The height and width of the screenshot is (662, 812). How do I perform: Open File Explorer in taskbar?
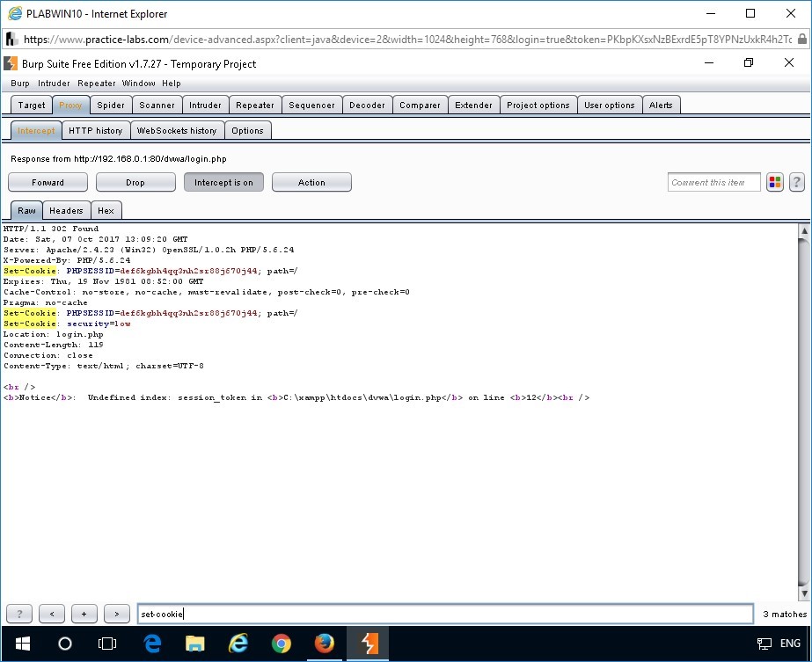pyautogui.click(x=194, y=644)
